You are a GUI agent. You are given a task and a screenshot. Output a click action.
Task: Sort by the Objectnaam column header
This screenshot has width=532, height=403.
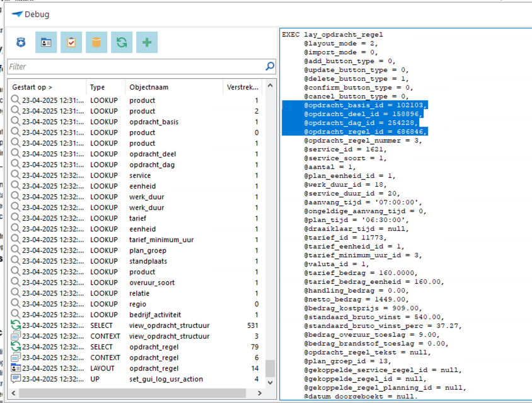point(174,87)
